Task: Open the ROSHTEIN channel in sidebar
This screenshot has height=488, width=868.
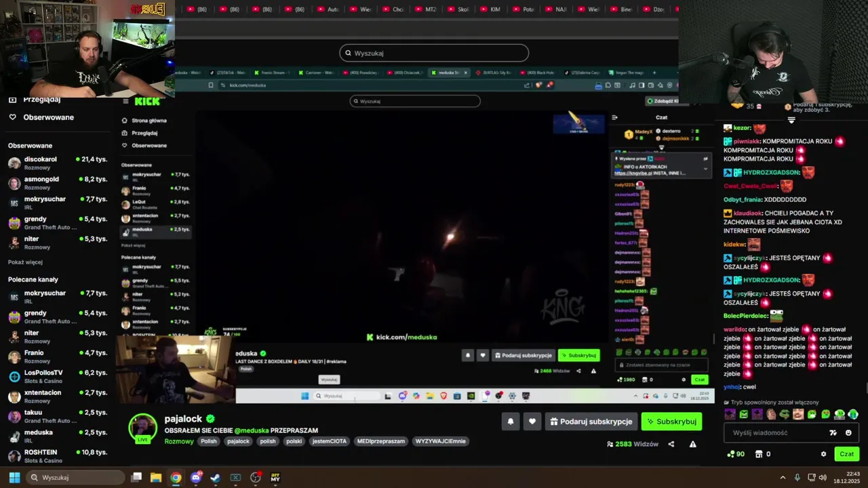Action: click(58, 455)
